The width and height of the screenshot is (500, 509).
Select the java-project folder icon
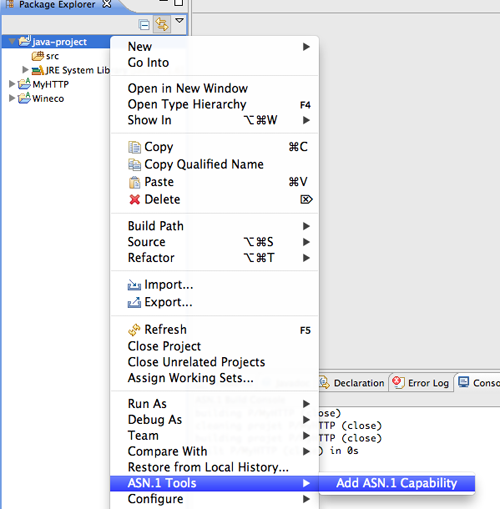(25, 41)
